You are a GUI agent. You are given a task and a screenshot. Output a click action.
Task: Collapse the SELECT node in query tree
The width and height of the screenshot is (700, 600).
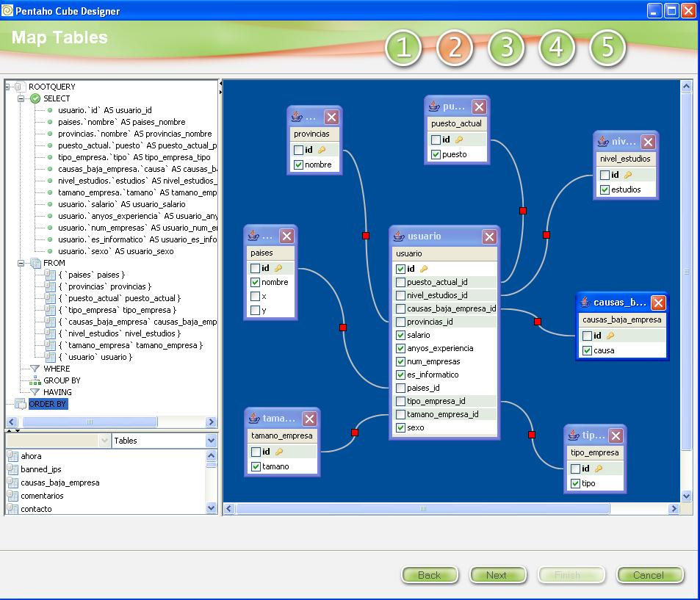pyautogui.click(x=21, y=98)
